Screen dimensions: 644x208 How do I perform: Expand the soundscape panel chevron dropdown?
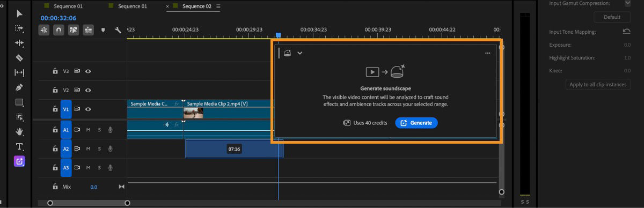(300, 53)
